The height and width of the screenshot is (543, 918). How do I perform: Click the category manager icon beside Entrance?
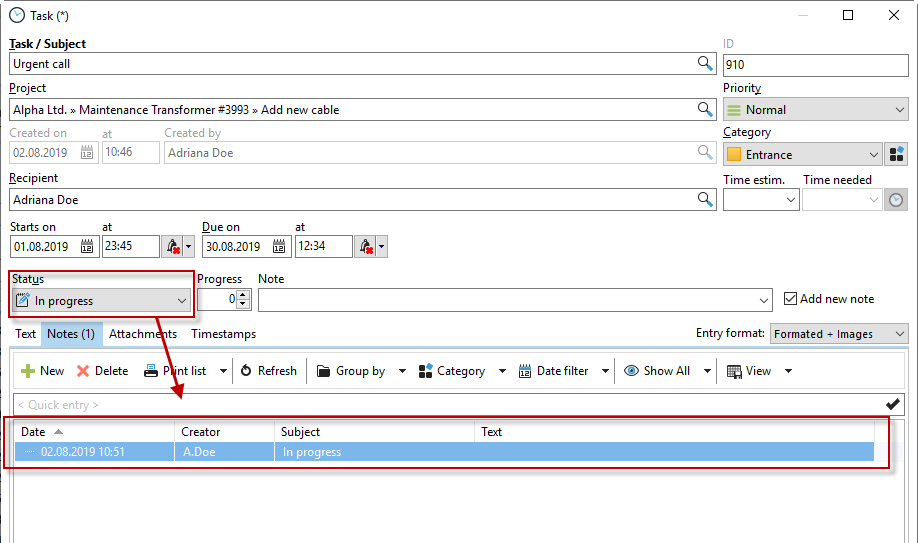pyautogui.click(x=896, y=154)
